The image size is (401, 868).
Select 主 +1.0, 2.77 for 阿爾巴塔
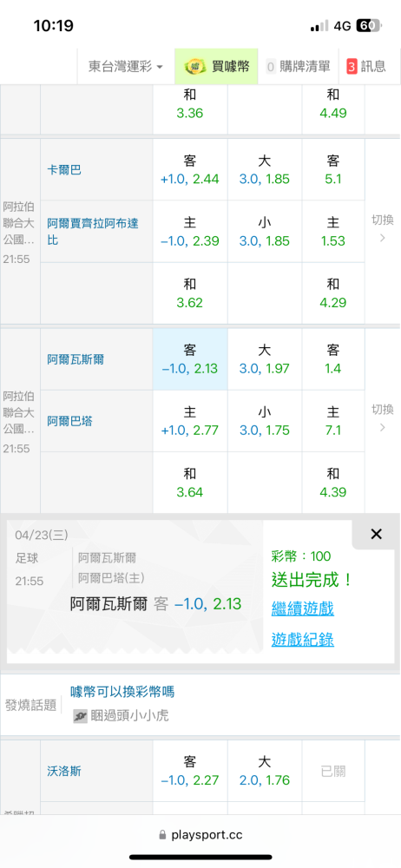point(190,421)
